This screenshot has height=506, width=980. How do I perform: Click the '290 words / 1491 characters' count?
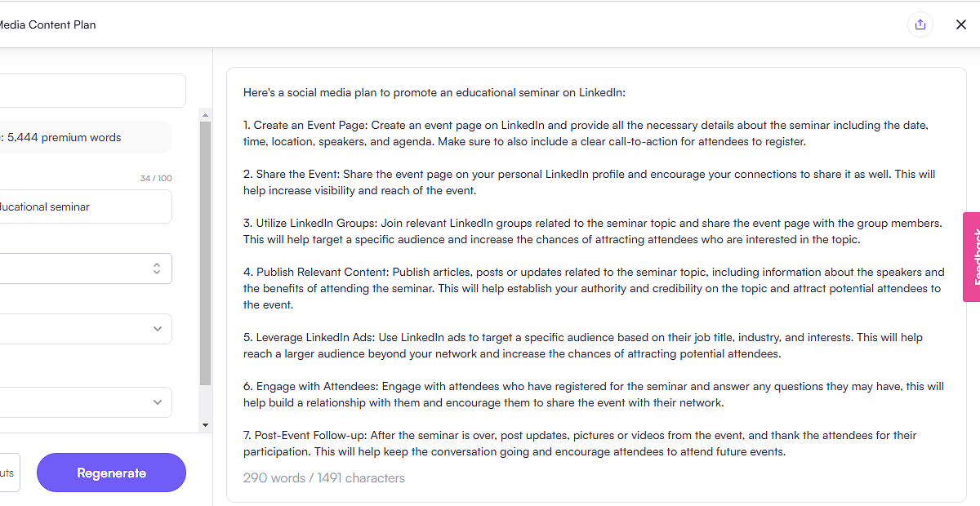coord(324,478)
